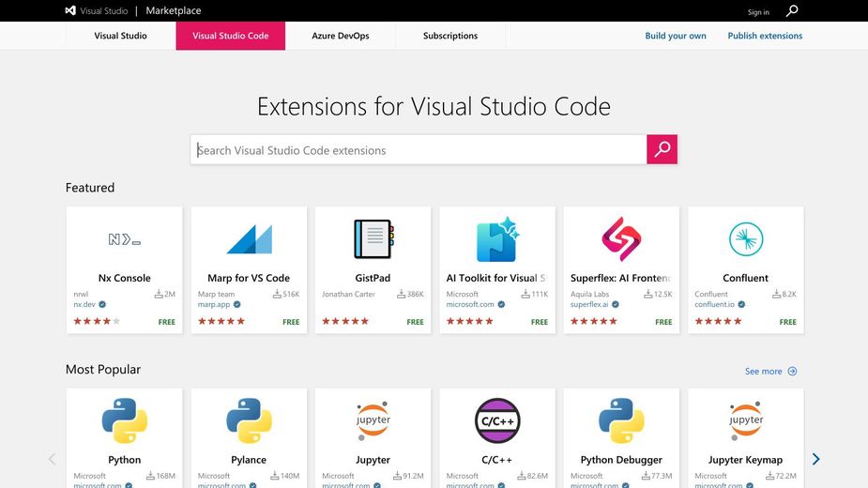Expand Most Popular with See more
This screenshot has height=488, width=868.
pos(770,371)
